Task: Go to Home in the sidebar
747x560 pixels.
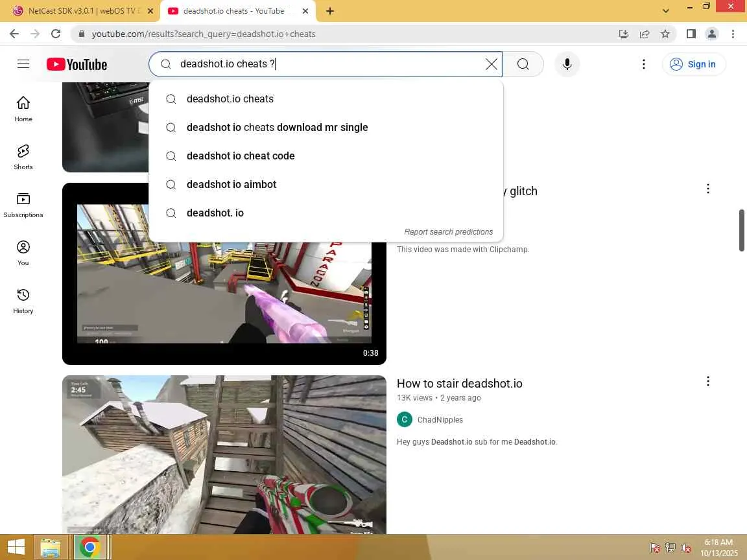Action: [x=23, y=109]
